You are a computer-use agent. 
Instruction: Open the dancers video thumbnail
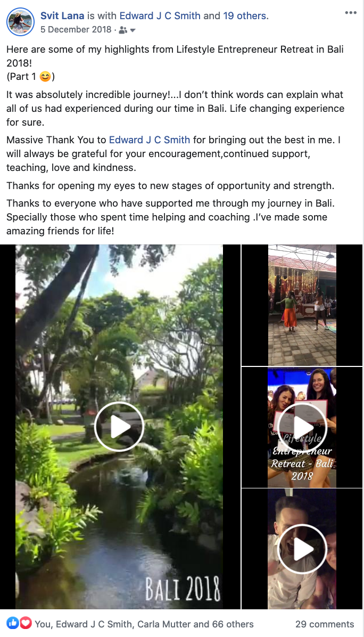pos(302,305)
